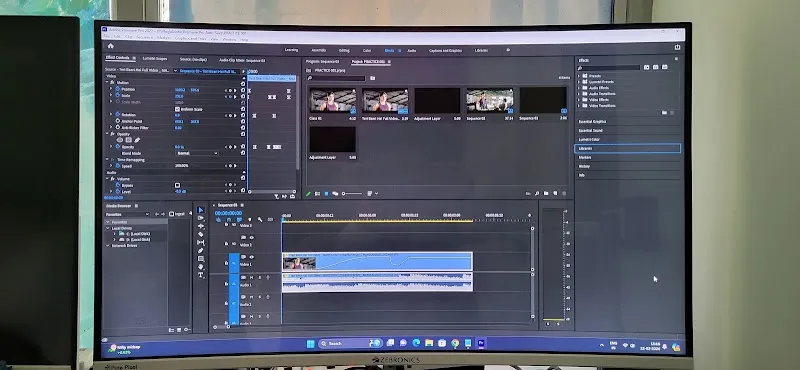The width and height of the screenshot is (800, 370).
Task: Click the pen mask icon under Opacity
Action: [137, 140]
